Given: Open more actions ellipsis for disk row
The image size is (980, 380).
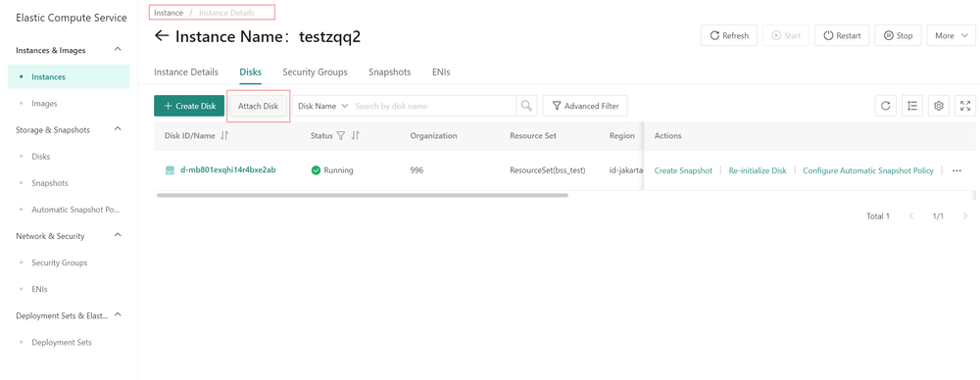Looking at the screenshot, I should pyautogui.click(x=956, y=170).
